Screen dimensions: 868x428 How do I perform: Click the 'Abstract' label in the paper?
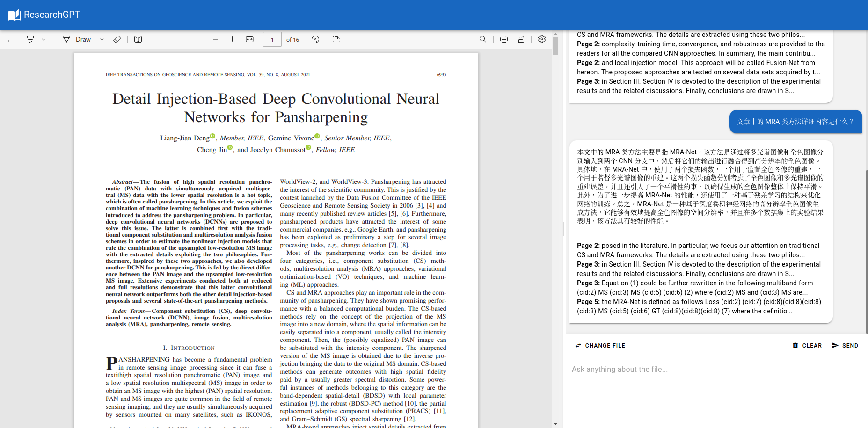[123, 182]
